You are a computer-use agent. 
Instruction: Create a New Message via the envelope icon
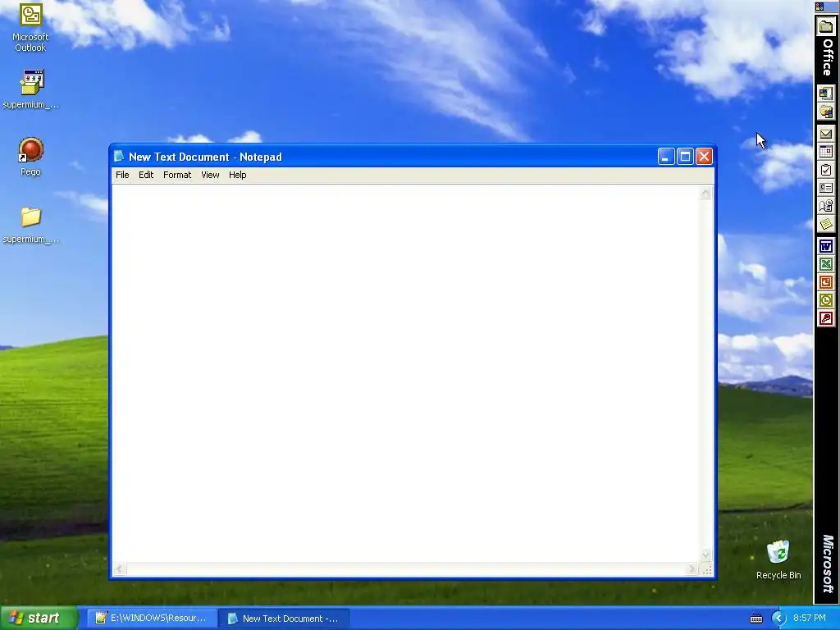click(826, 134)
